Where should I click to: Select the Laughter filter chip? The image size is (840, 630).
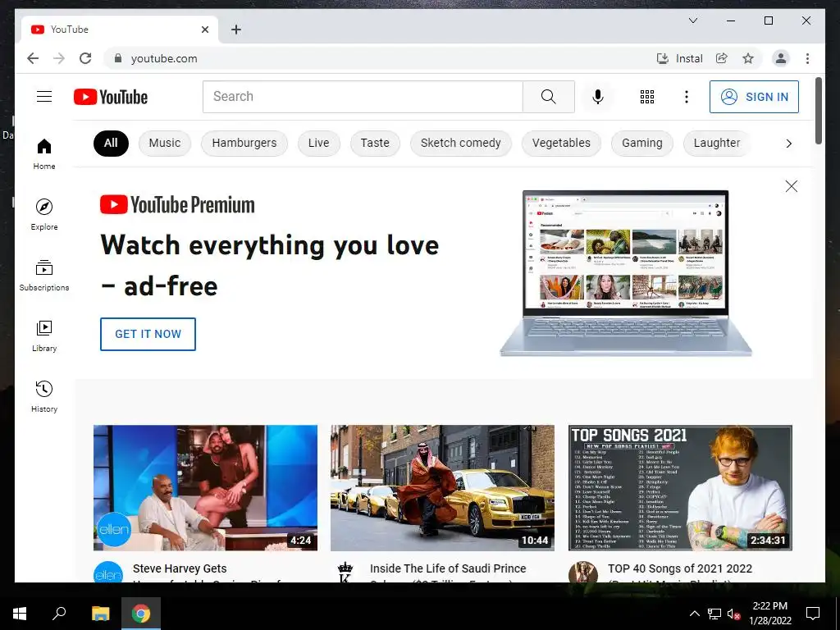pos(717,143)
